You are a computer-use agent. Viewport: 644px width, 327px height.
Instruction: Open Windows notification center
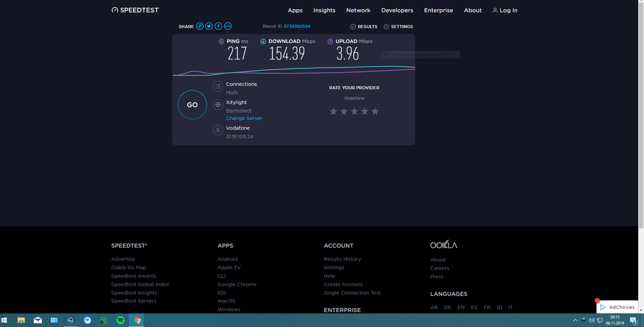(634, 321)
